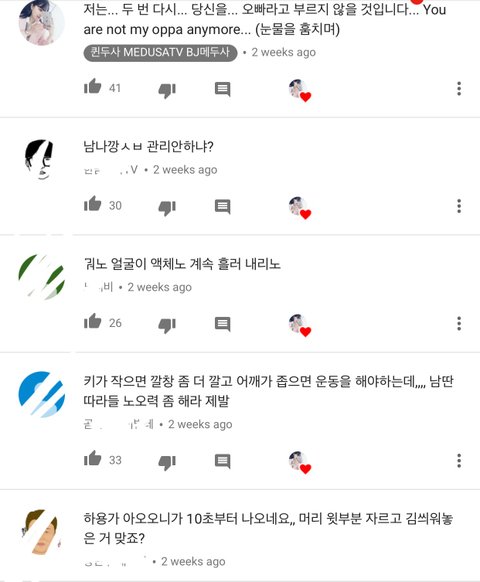
Task: Open three-dot menu on 26-likes comment
Action: 459,323
